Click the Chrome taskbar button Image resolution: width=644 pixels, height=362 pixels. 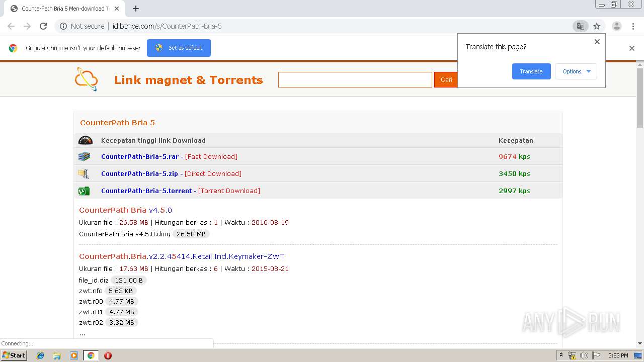click(x=91, y=355)
